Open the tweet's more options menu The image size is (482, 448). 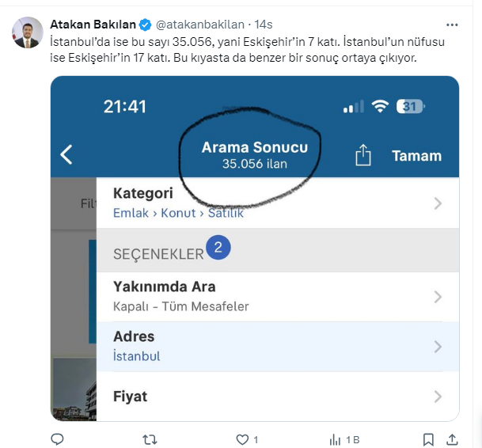pos(452,25)
